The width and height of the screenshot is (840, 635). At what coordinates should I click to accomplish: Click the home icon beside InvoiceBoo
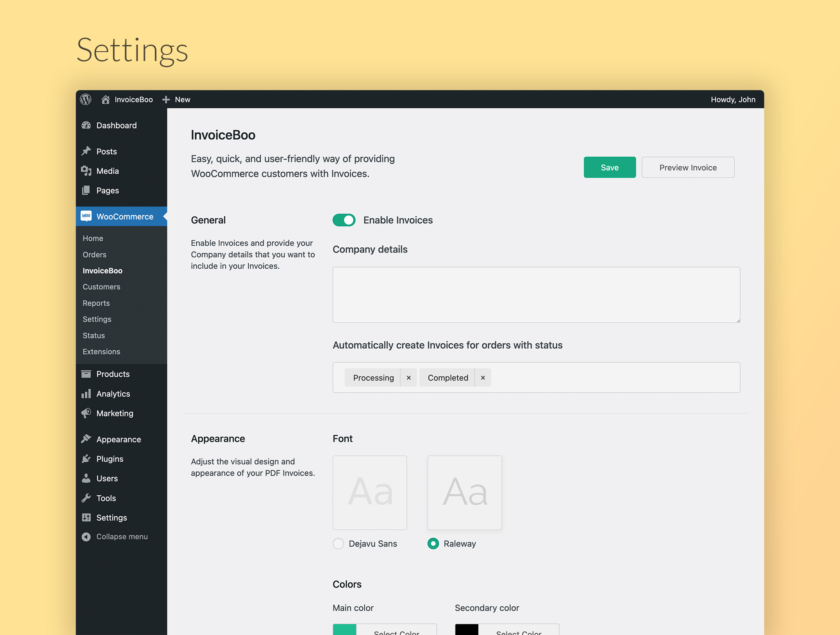point(106,100)
